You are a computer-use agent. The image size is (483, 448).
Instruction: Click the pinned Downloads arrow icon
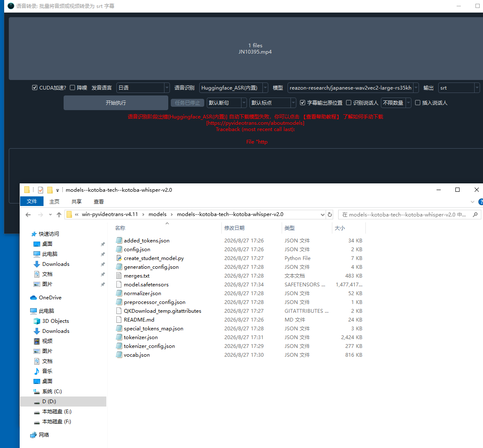pos(37,264)
